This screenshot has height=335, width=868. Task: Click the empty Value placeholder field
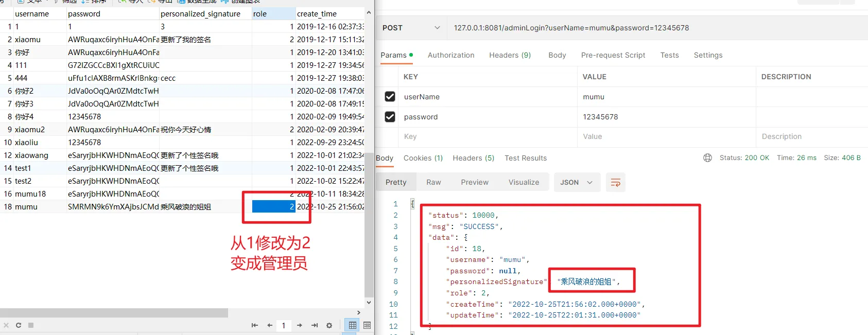point(666,136)
